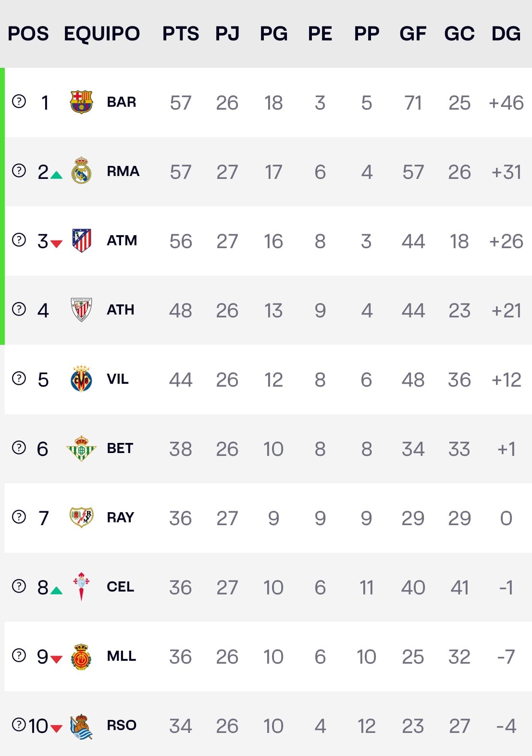Click the FC Barcelona crest

tap(81, 102)
